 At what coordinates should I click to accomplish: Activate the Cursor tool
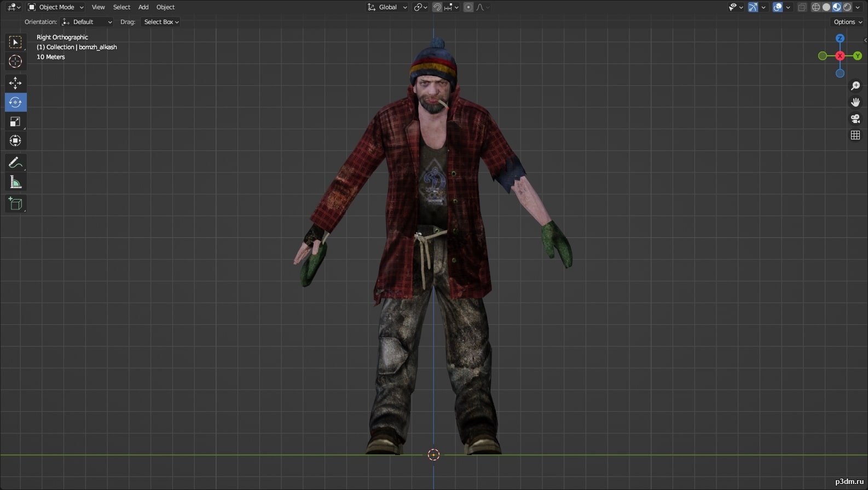[15, 61]
